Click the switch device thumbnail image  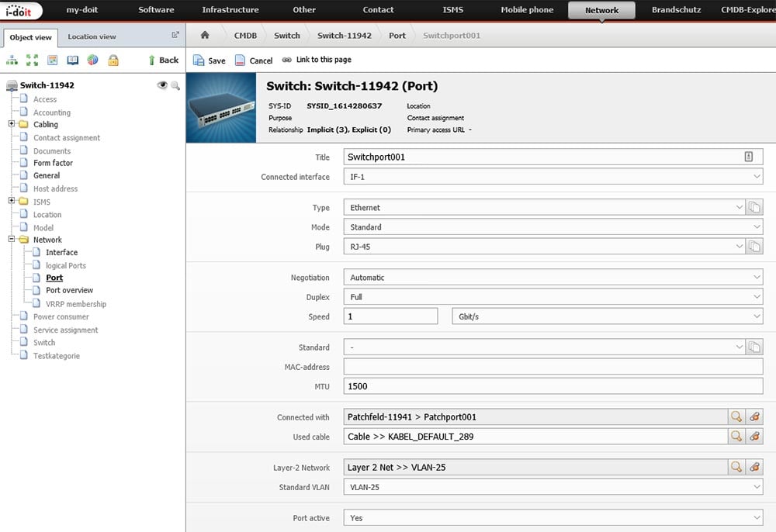pyautogui.click(x=221, y=108)
